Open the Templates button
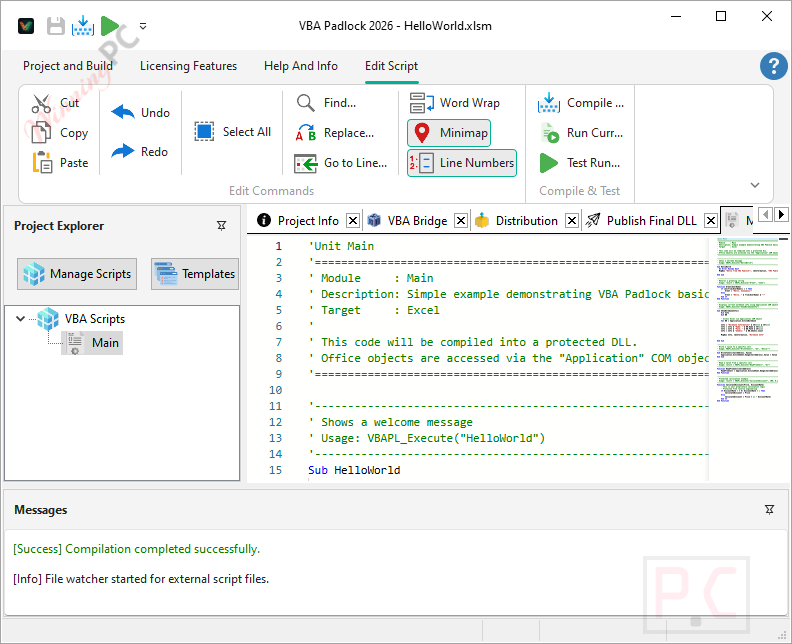This screenshot has width=792, height=644. [195, 274]
